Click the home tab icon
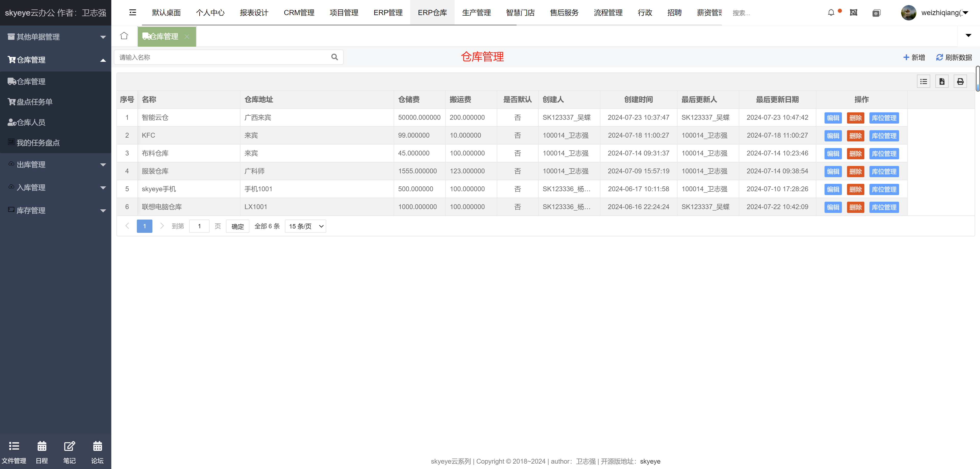The image size is (980, 469). pos(124,36)
